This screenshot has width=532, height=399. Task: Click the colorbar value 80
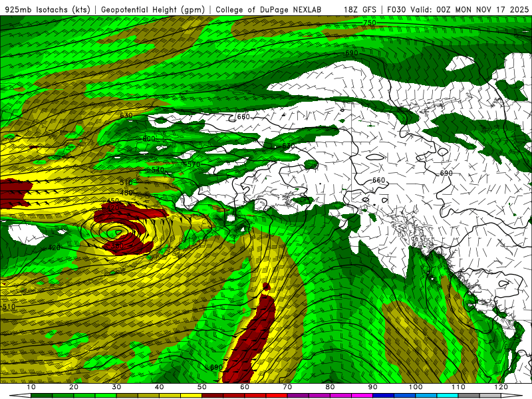coord(330,387)
